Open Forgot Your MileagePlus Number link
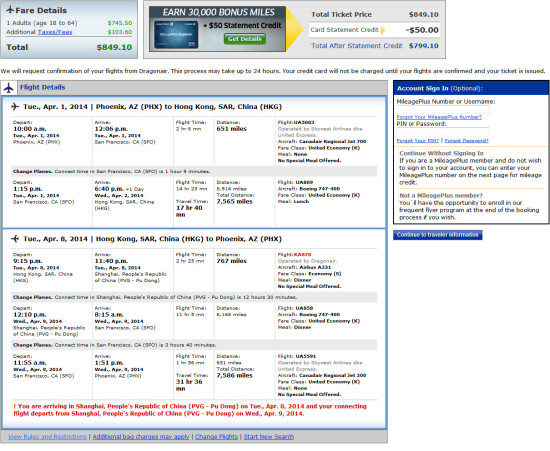The height and width of the screenshot is (451, 550). 439,117
